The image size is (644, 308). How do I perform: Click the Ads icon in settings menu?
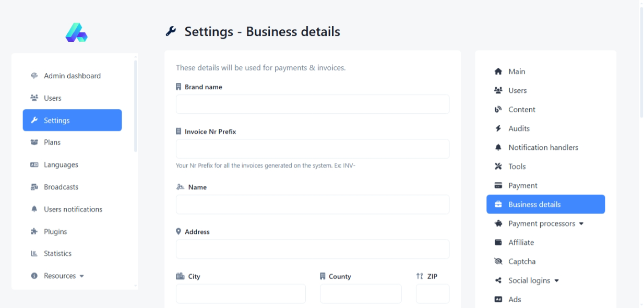[x=498, y=300]
